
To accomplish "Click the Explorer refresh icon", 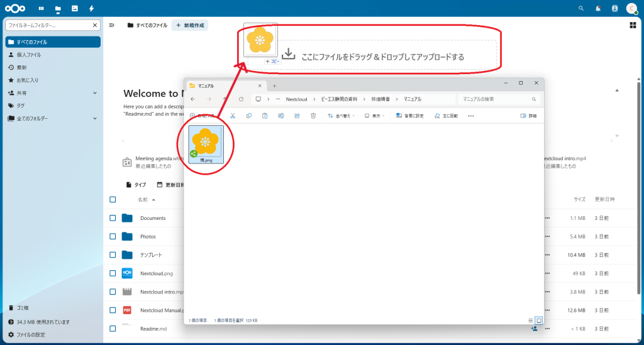I will point(241,99).
